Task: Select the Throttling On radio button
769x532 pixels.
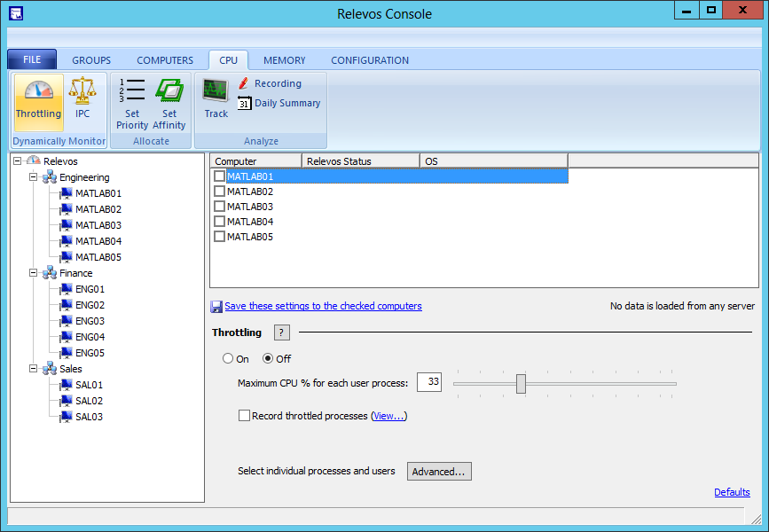Action: point(228,358)
